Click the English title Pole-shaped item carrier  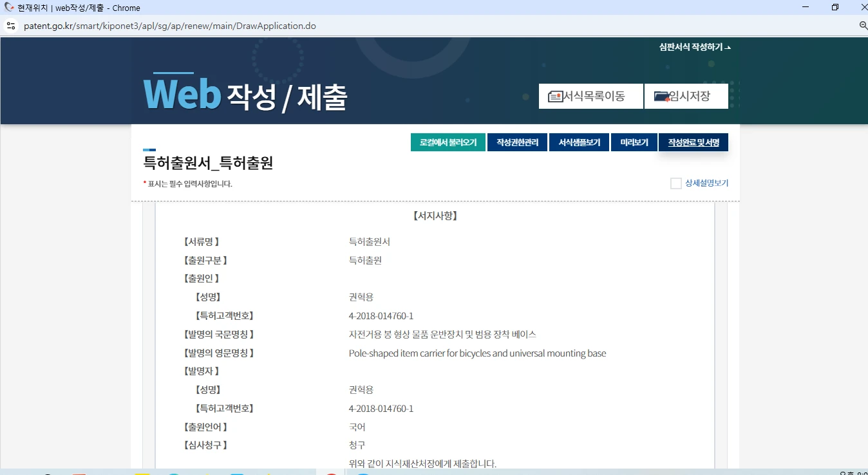tap(477, 353)
